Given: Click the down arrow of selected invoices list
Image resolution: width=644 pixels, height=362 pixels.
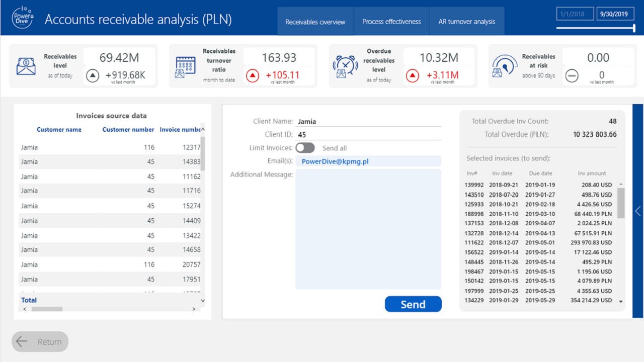Looking at the screenshot, I should (x=621, y=302).
